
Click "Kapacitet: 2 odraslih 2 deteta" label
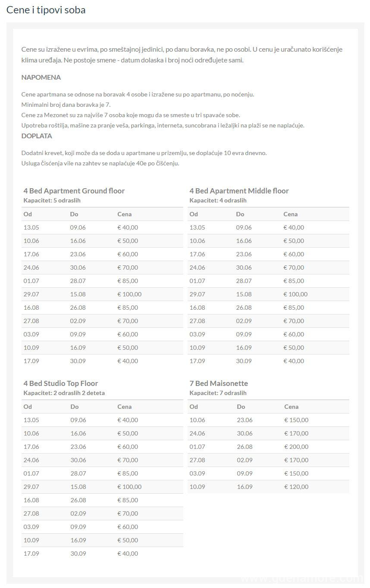coord(64,393)
